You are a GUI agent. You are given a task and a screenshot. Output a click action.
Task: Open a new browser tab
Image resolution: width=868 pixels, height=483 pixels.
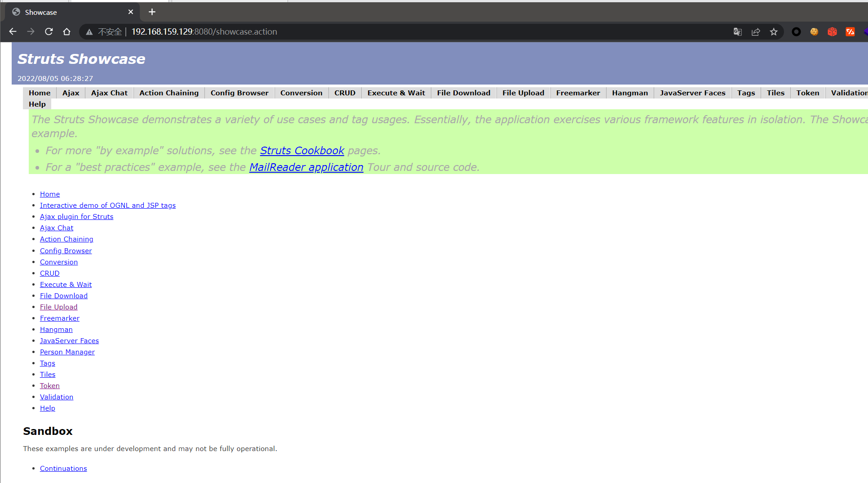(152, 12)
